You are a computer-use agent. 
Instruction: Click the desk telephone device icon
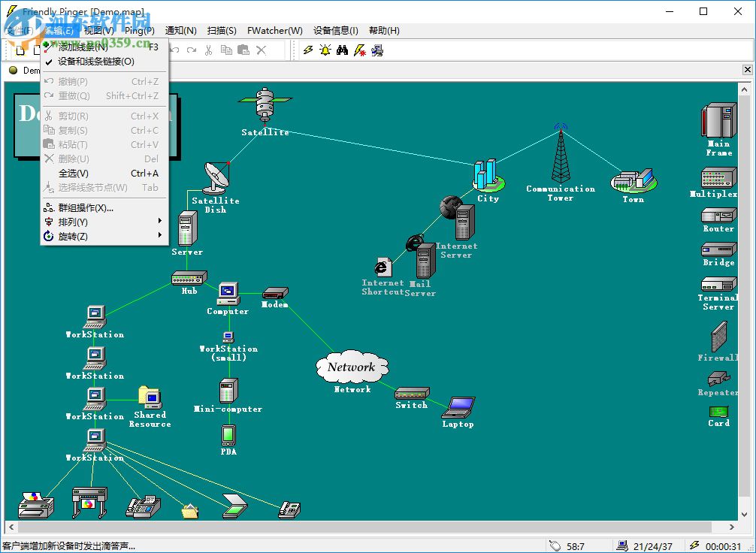click(x=289, y=509)
